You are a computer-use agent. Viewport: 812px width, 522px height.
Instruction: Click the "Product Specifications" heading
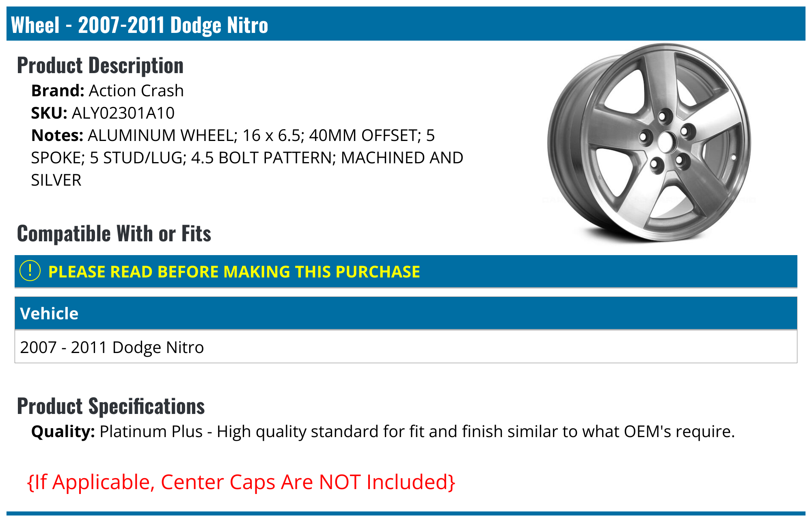pos(111,406)
